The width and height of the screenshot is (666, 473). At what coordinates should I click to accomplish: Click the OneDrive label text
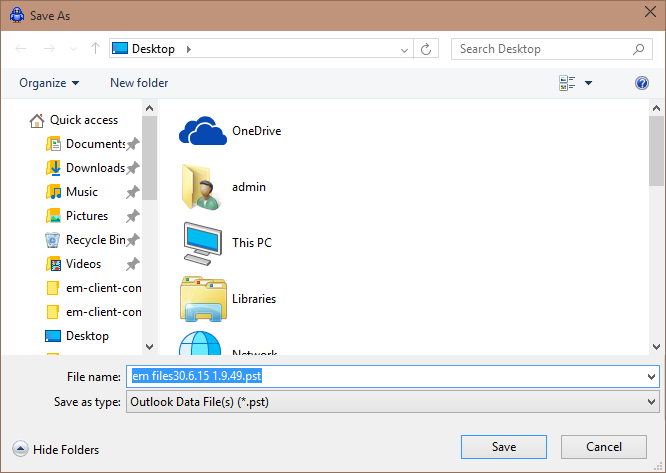pyautogui.click(x=257, y=131)
